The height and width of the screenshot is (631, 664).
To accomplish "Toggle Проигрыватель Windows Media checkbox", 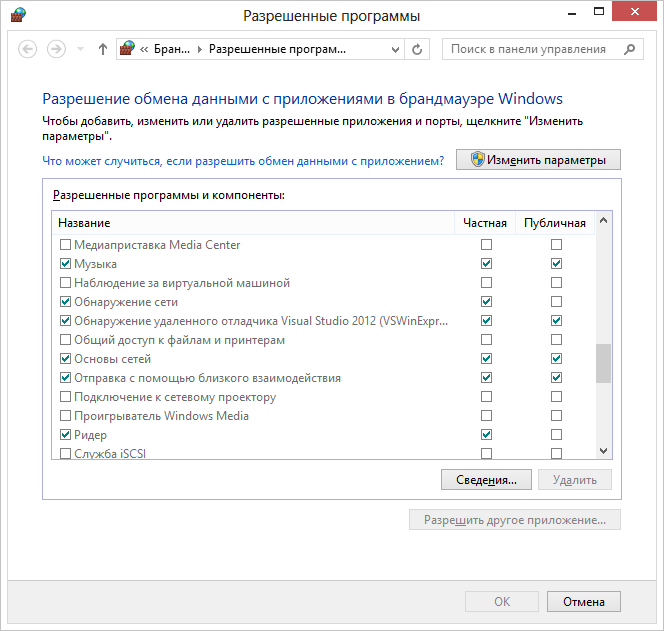I will click(x=65, y=415).
